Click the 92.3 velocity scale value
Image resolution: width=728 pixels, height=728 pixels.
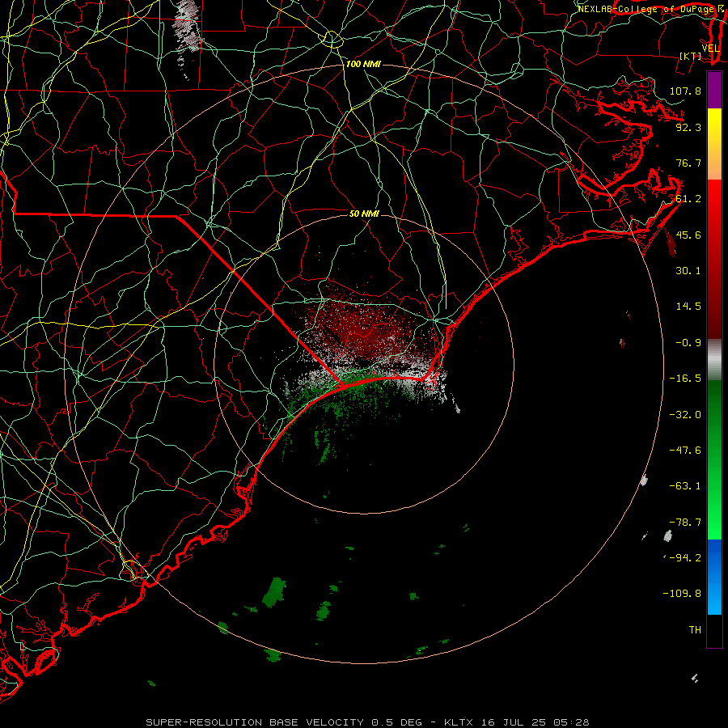click(688, 127)
